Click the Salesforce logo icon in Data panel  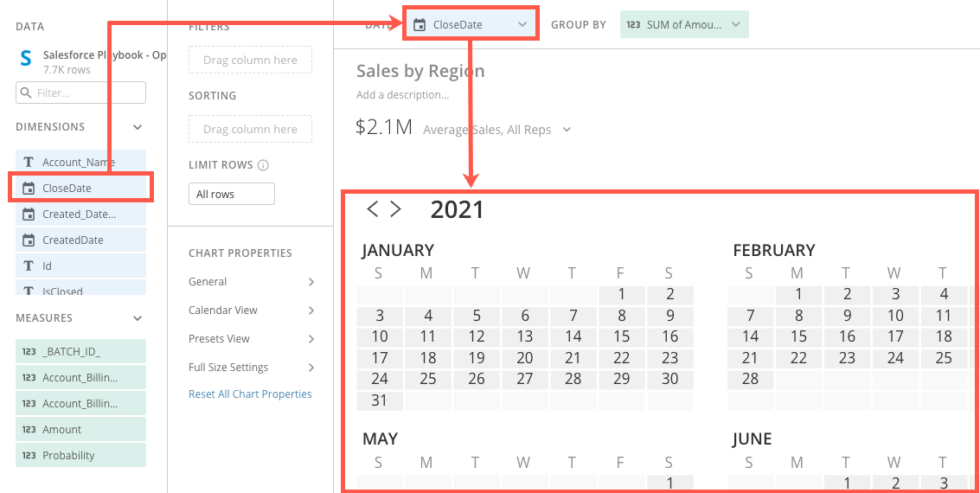26,59
